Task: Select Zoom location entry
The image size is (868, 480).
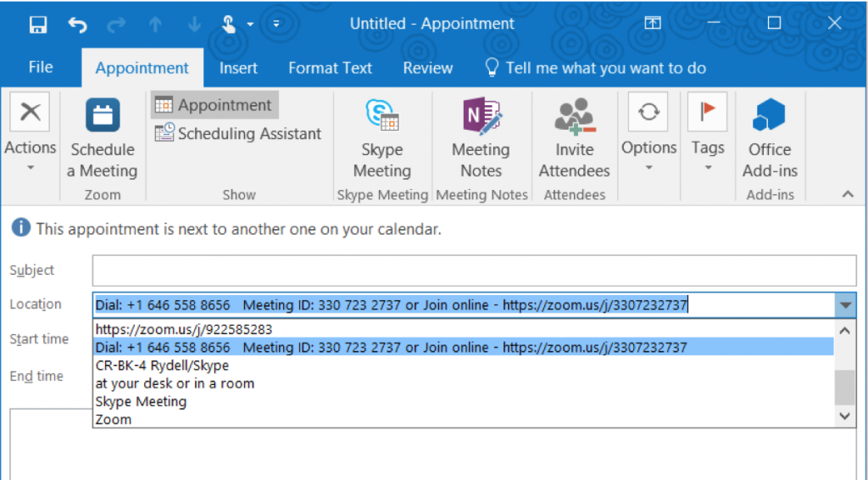Action: pyautogui.click(x=464, y=419)
